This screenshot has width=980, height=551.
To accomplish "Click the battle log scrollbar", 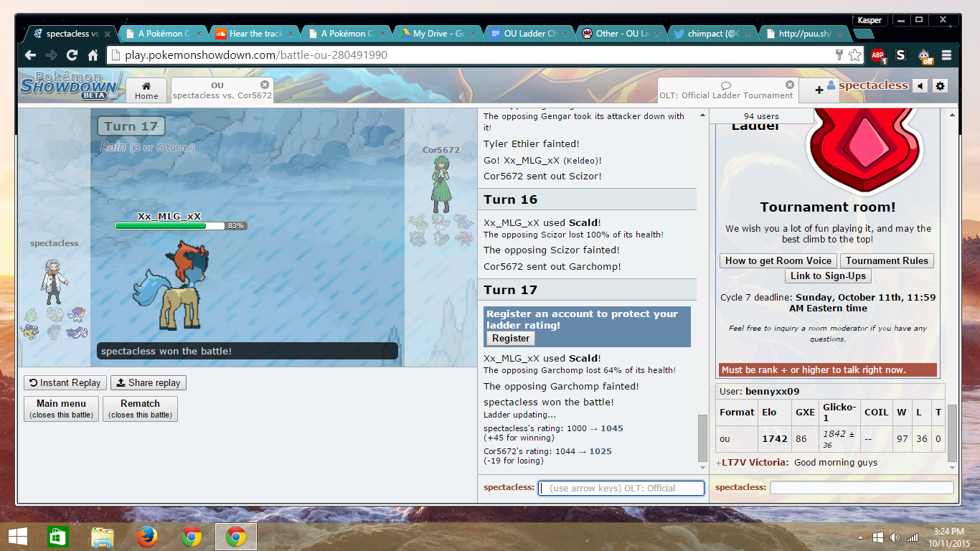I will [x=702, y=438].
